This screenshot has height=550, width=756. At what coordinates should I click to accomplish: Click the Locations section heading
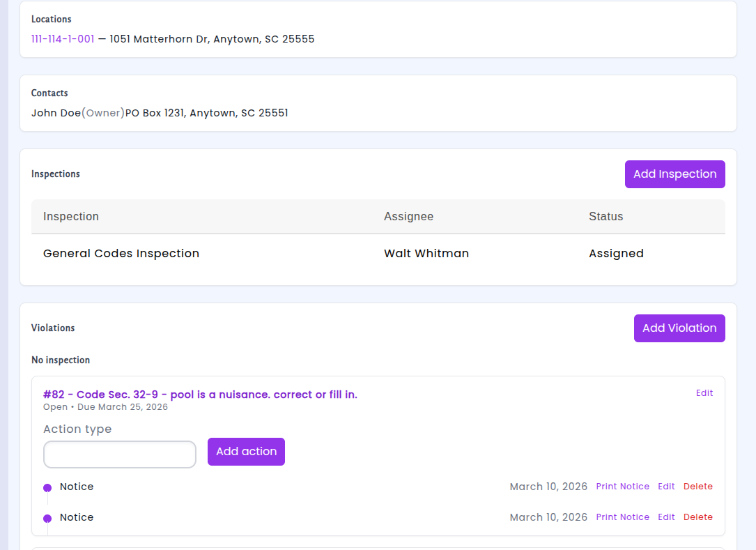pos(51,20)
